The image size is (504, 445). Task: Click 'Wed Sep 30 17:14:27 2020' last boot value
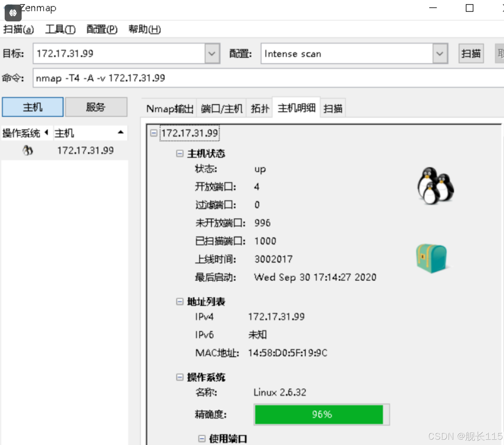(x=315, y=277)
